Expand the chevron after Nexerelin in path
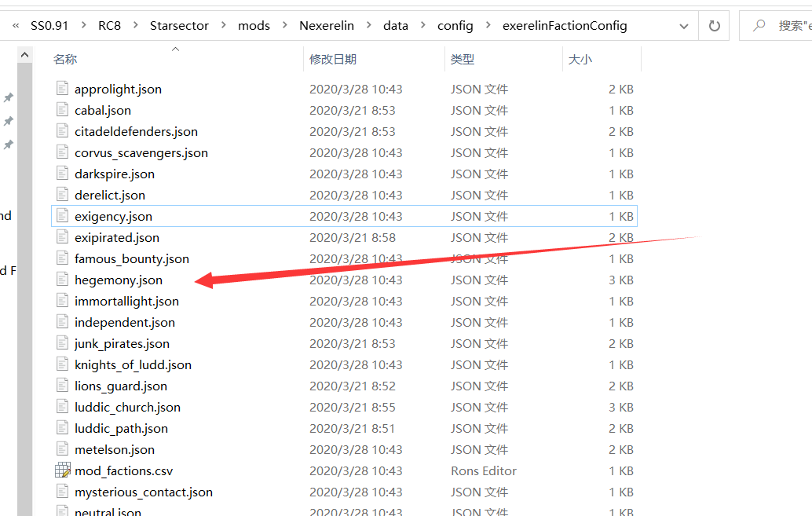Image resolution: width=812 pixels, height=516 pixels. coord(368,26)
